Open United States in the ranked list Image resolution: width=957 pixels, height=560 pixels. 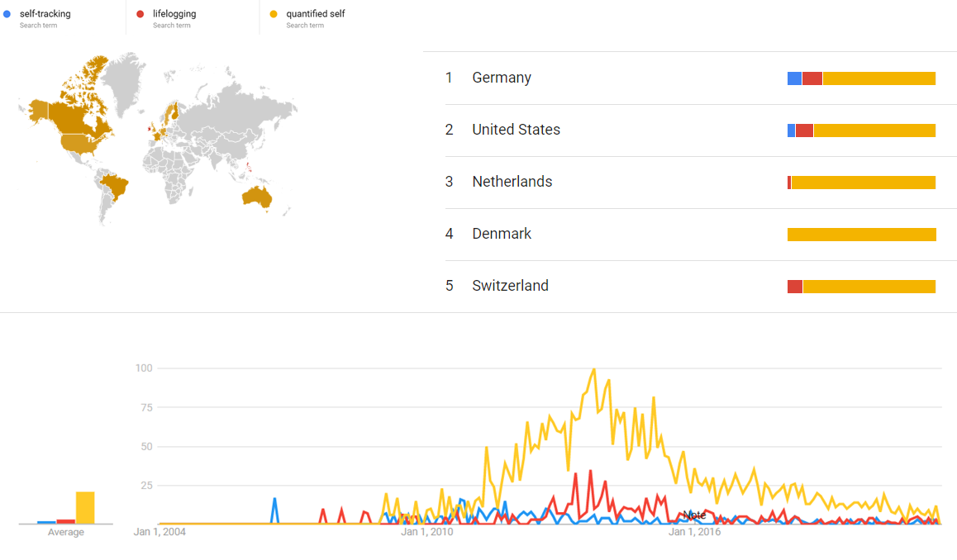[516, 130]
